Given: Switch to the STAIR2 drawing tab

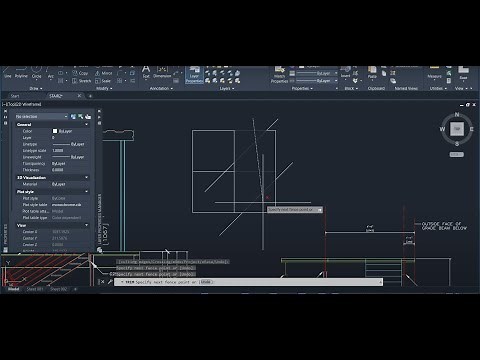Looking at the screenshot, I should (56, 96).
